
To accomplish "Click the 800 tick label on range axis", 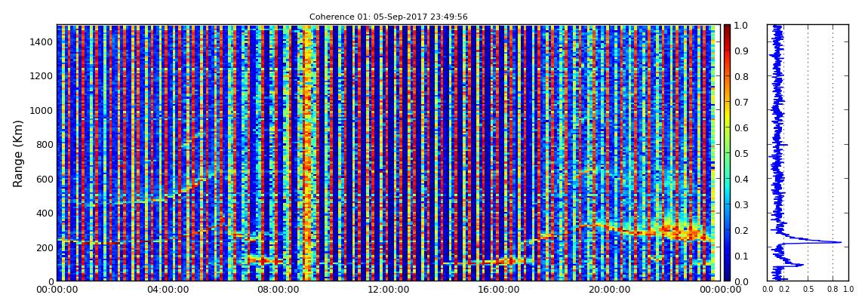I will [45, 144].
